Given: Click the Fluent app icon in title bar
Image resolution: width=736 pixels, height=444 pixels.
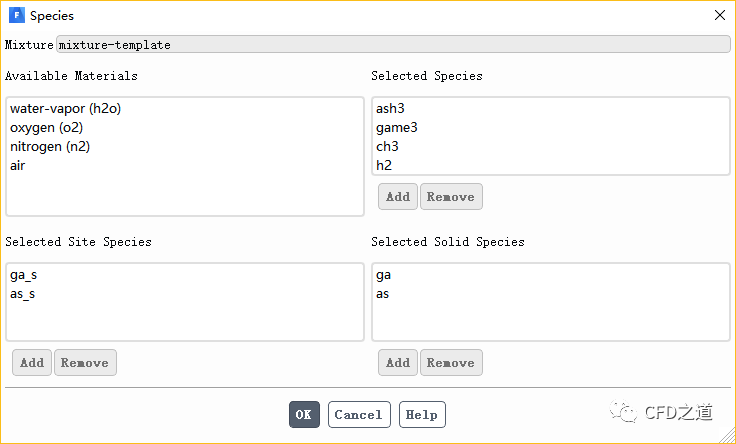Looking at the screenshot, I should pos(16,16).
